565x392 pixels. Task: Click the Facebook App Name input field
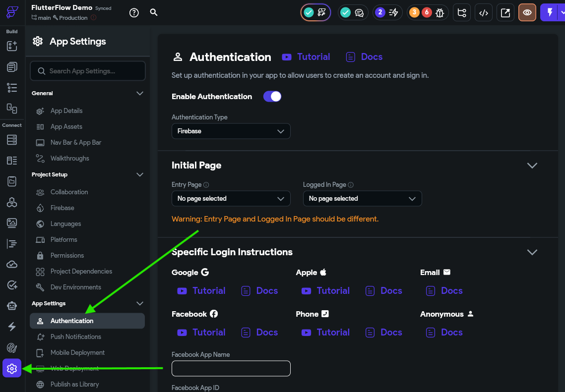tap(231, 368)
